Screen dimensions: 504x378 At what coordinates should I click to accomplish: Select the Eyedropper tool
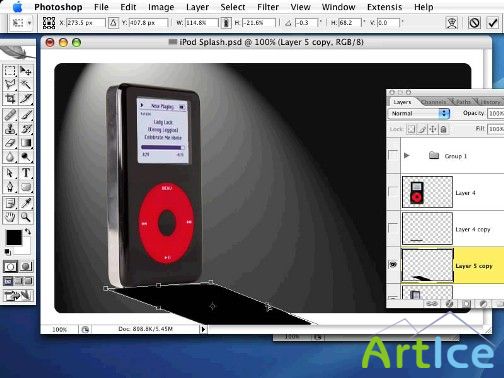tap(26, 203)
